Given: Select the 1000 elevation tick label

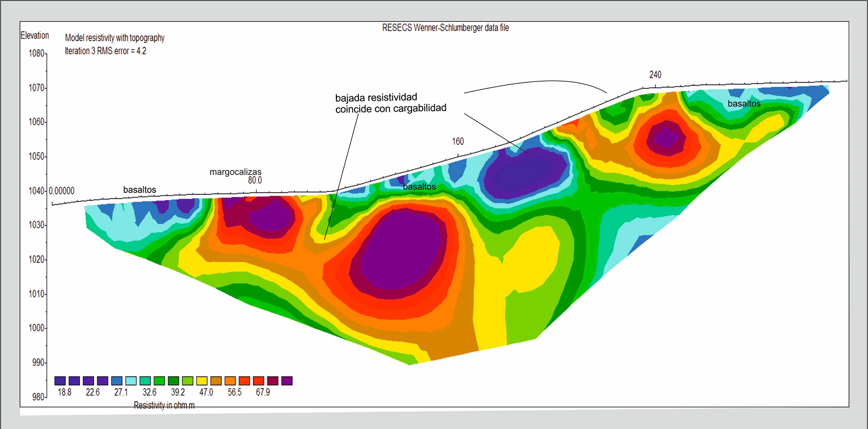Looking at the screenshot, I should [x=36, y=328].
